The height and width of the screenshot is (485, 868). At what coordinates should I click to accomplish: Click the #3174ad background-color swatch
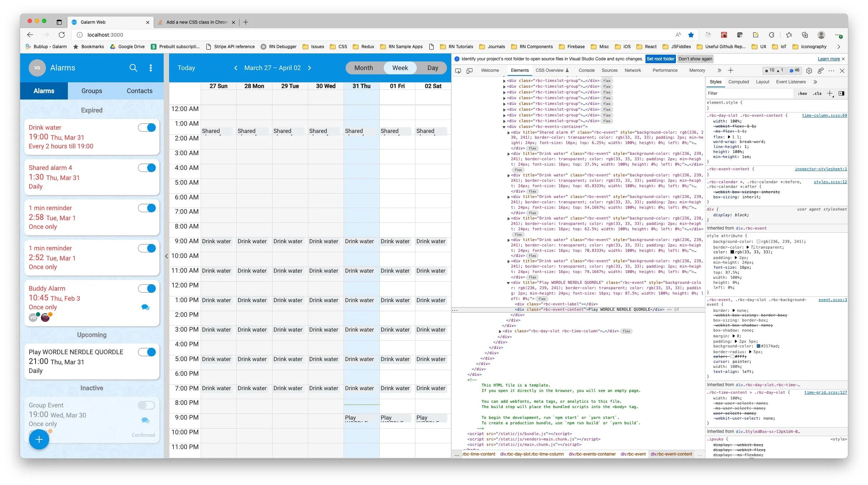coord(759,346)
